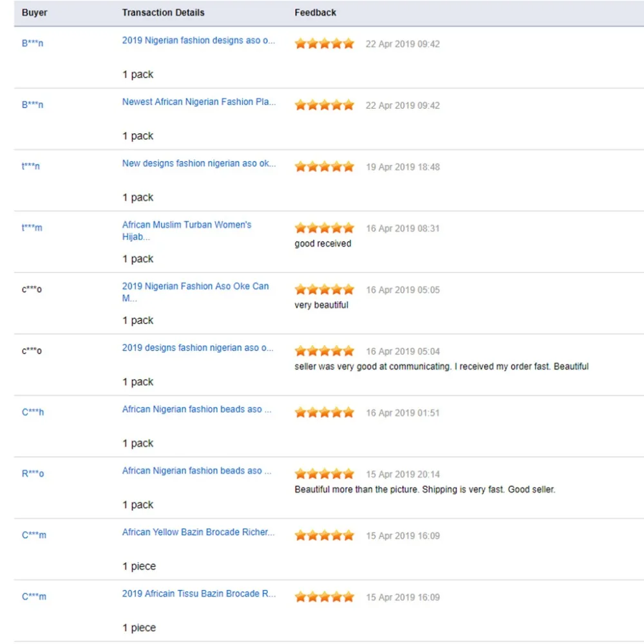Click star rating for the 2019 Africain Tissu Bazin order
644x644 pixels.
[325, 597]
